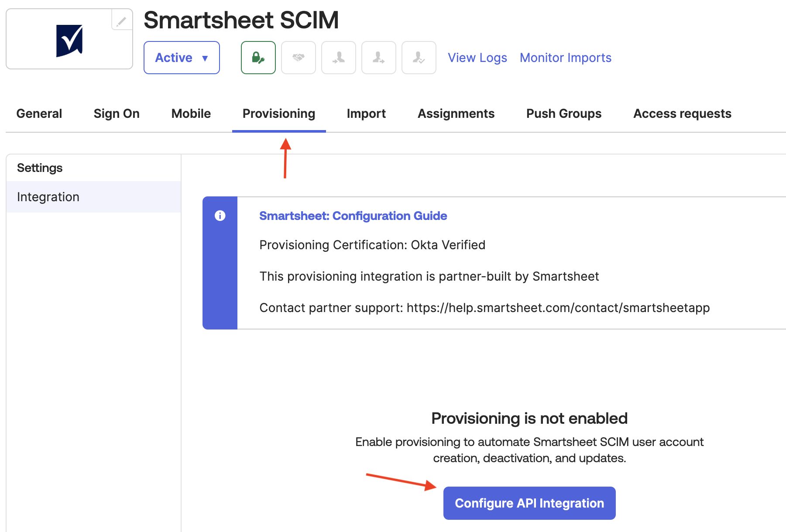
Task: Open the Assignments tab
Action: 456,113
